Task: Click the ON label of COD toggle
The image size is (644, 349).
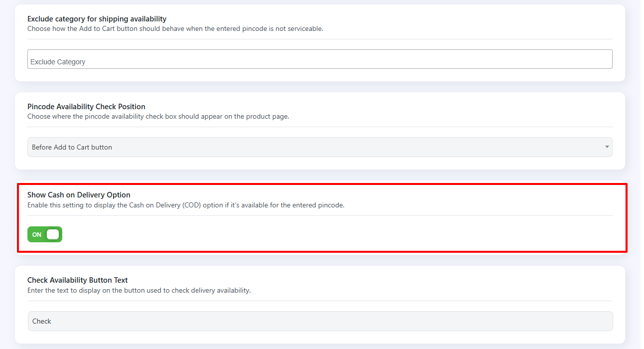Action: (x=37, y=235)
